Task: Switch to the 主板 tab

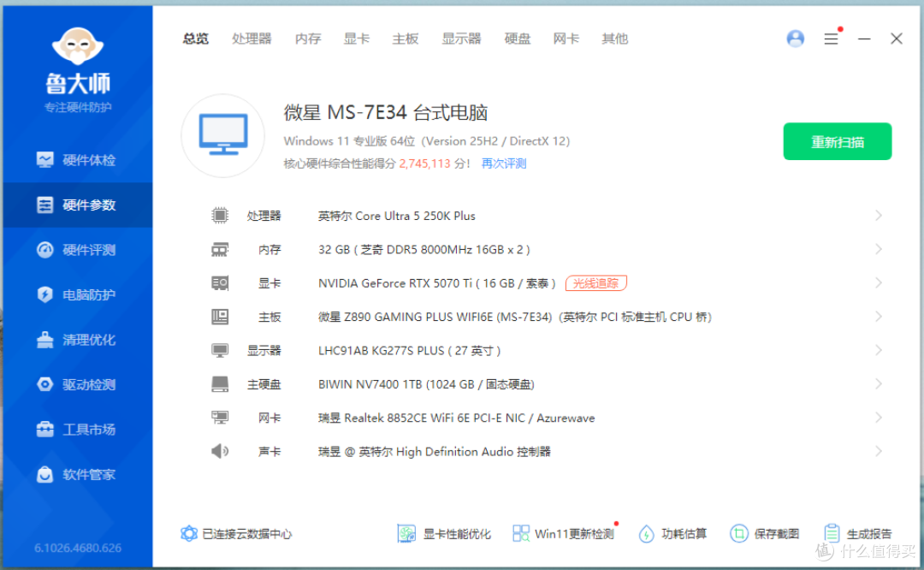Action: (406, 39)
